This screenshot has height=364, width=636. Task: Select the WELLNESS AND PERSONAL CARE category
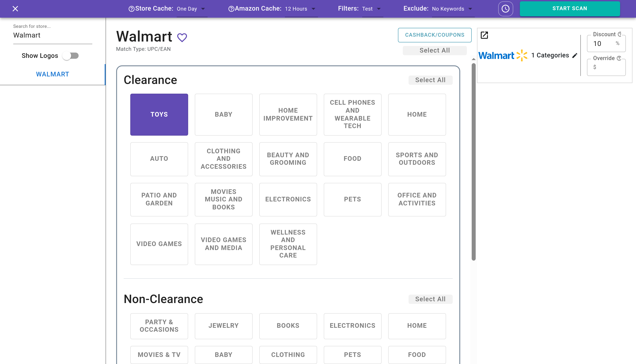(288, 244)
